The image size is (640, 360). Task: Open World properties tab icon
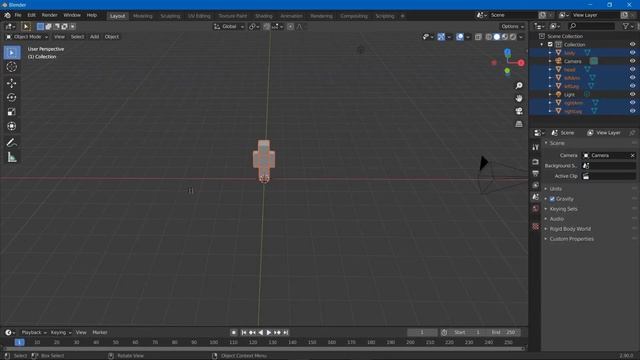[536, 208]
